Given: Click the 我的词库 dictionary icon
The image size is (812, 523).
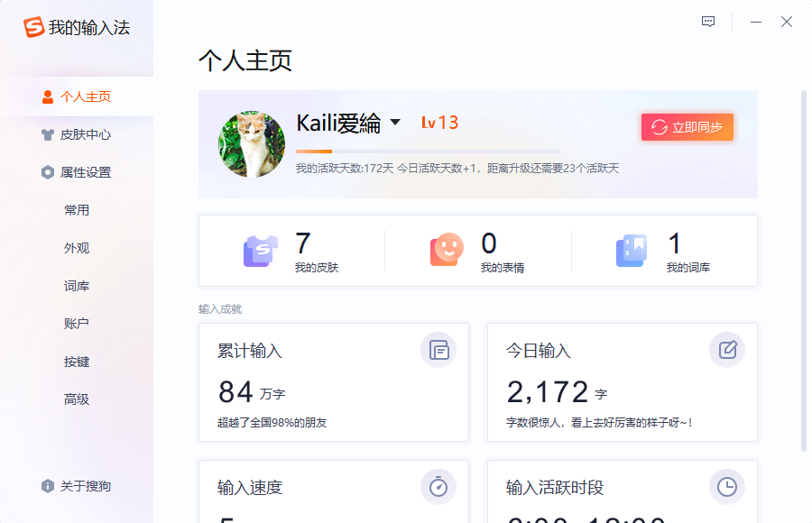Looking at the screenshot, I should point(631,250).
